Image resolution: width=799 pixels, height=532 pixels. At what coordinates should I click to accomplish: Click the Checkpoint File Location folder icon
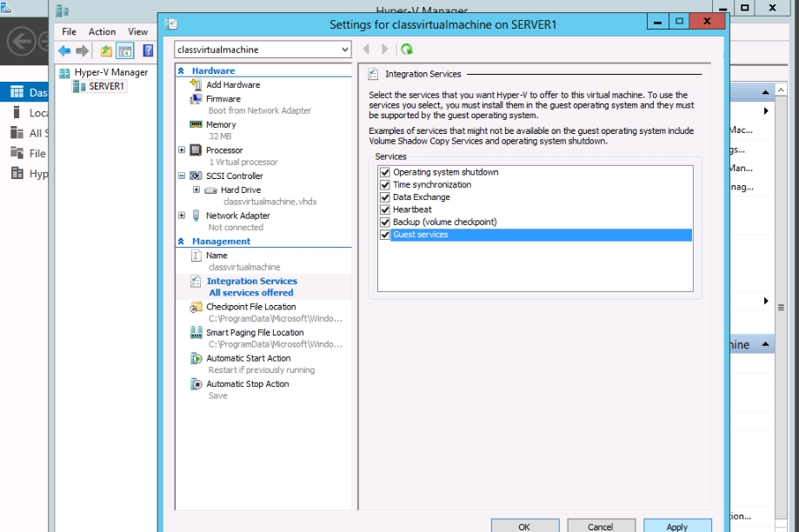(x=196, y=307)
